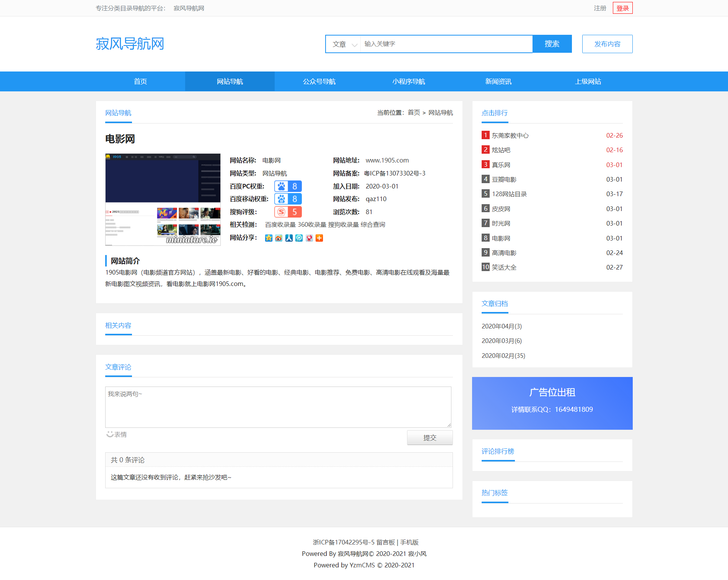
Task: Open 笑话大全 in click ranking
Action: (x=504, y=267)
